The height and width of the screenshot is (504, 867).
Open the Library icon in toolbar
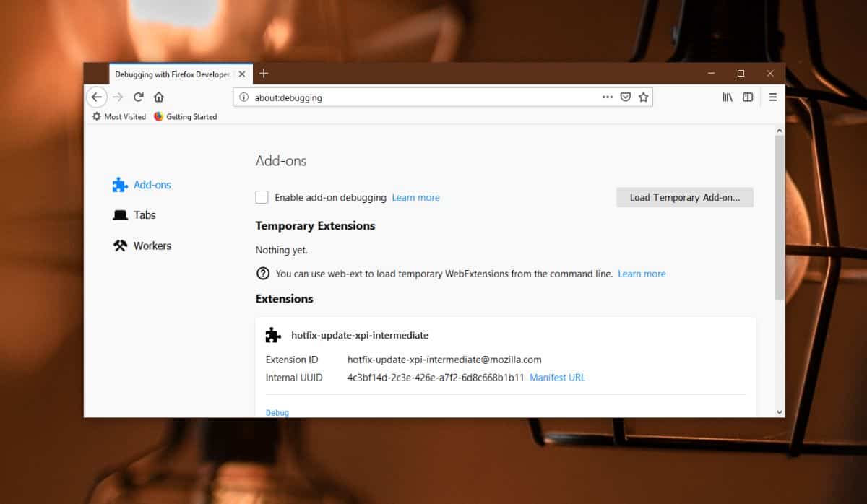(728, 97)
